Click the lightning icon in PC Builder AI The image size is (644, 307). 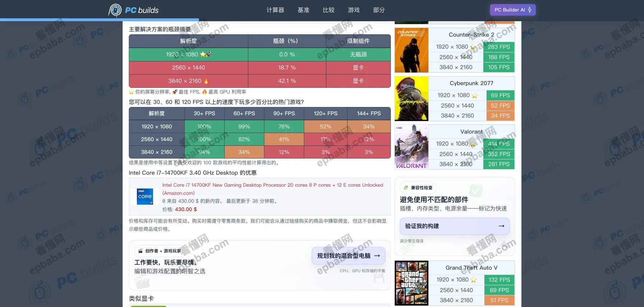(530, 10)
